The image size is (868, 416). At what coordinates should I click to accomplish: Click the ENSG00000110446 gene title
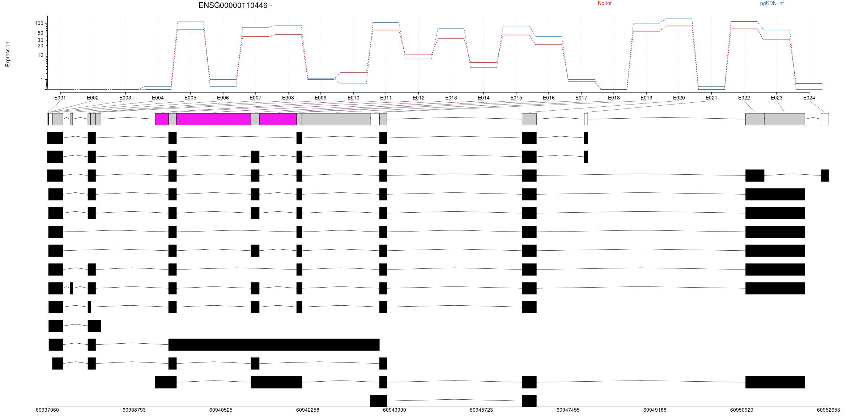point(235,5)
